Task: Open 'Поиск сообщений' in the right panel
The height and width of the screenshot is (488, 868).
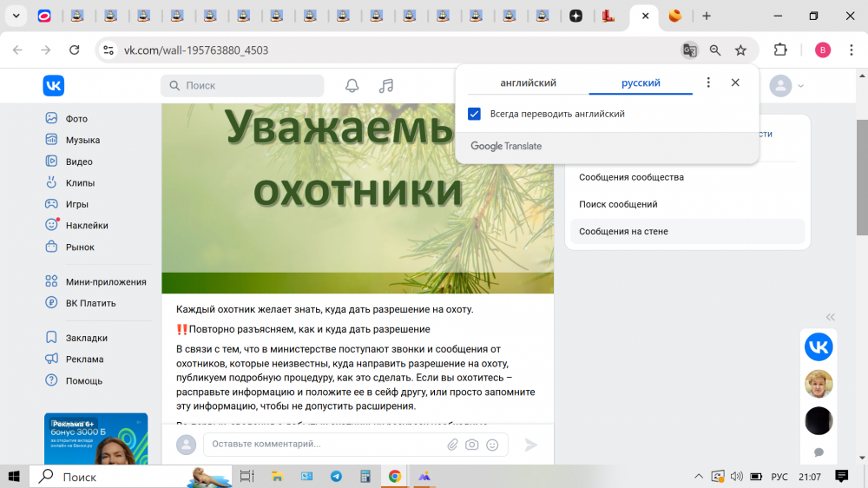Action: (x=618, y=205)
